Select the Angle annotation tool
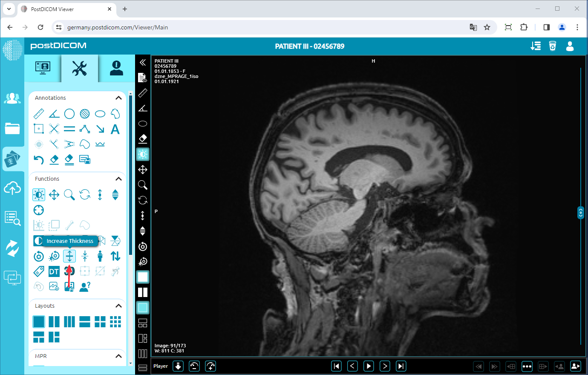Image resolution: width=588 pixels, height=375 pixels. (54, 113)
